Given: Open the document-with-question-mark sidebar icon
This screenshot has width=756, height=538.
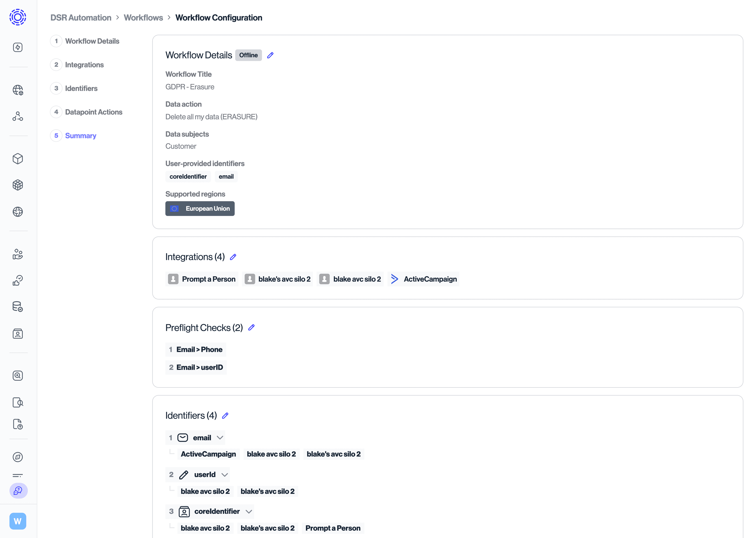Looking at the screenshot, I should click(18, 424).
